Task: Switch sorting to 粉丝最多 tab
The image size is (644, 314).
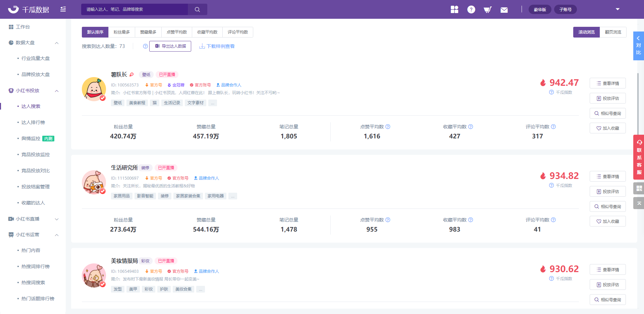Action: 122,32
